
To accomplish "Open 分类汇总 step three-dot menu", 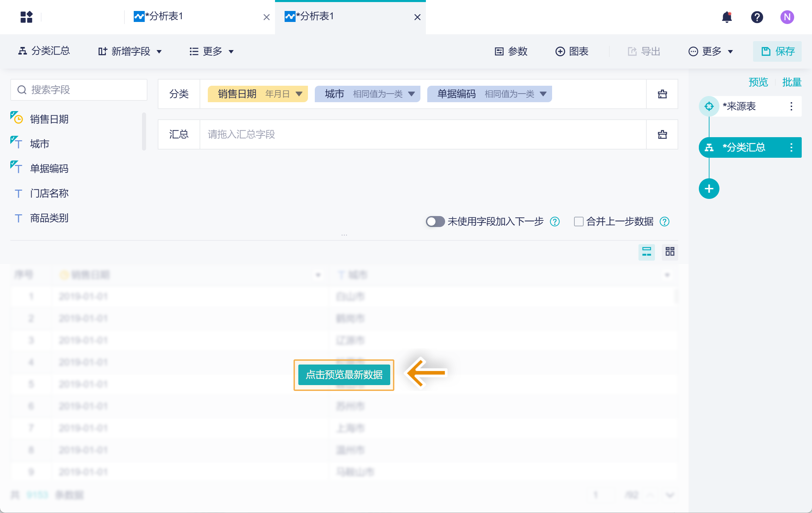I will point(791,147).
